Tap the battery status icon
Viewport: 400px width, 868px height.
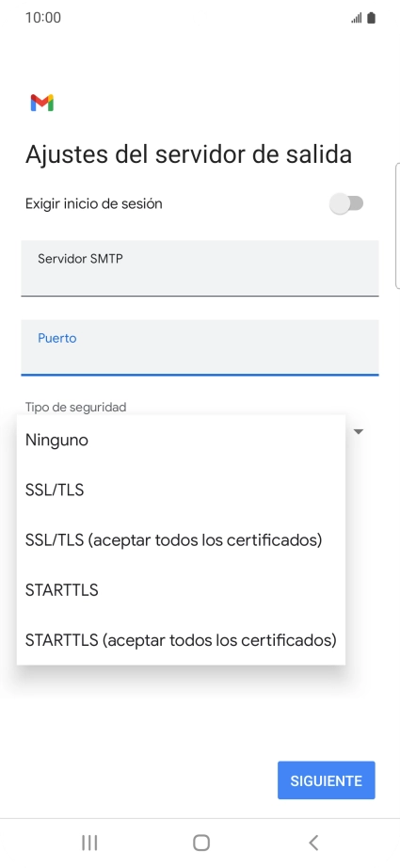[371, 18]
